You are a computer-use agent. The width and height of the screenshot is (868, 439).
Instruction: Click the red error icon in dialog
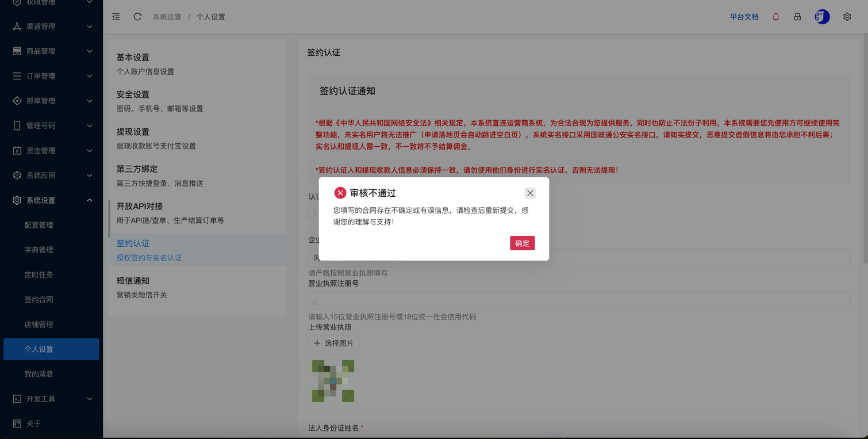coord(340,193)
